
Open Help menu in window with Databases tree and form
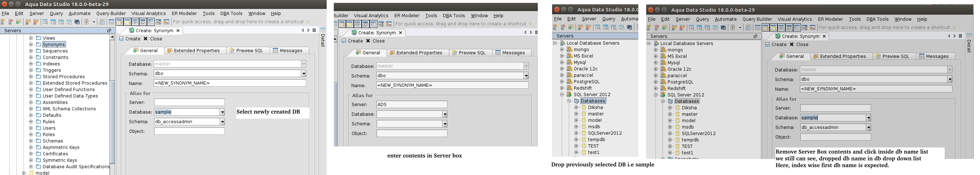point(922,19)
